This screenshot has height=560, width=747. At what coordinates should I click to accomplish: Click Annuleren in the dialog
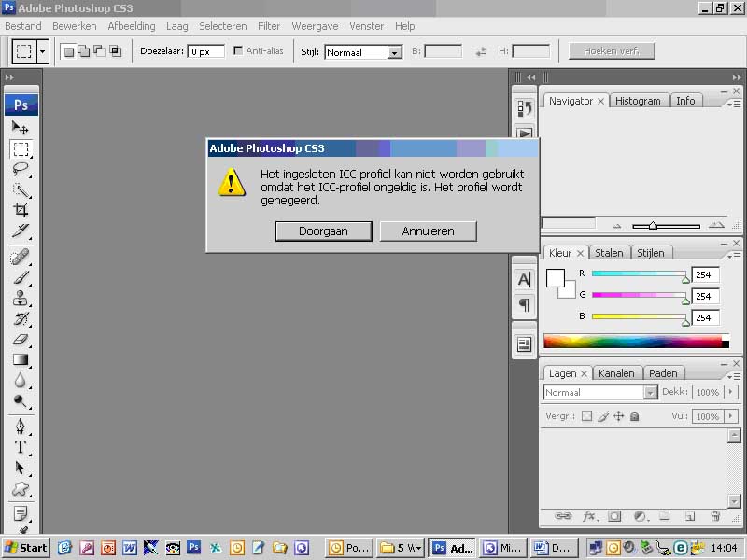(428, 231)
